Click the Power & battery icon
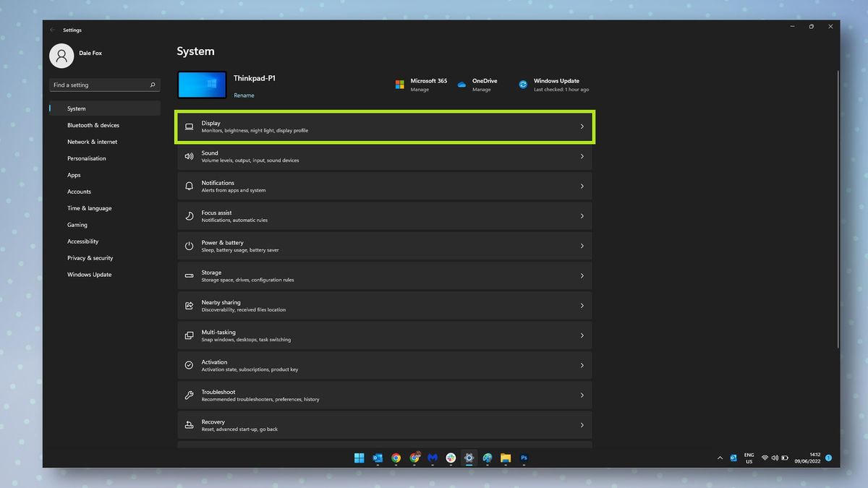The height and width of the screenshot is (488, 868). point(190,246)
